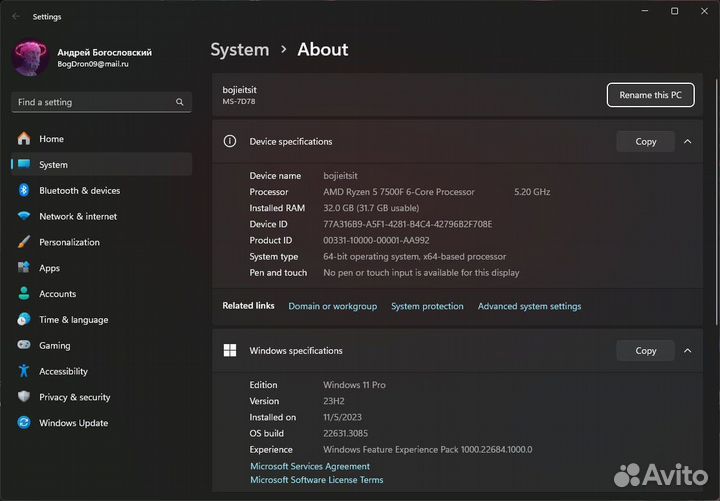The width and height of the screenshot is (720, 501).
Task: Open Microsoft Services Agreement link
Action: pos(310,466)
